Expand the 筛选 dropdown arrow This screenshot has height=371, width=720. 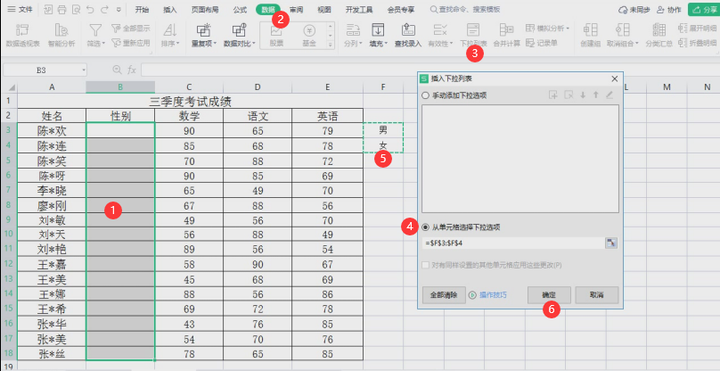(103, 44)
